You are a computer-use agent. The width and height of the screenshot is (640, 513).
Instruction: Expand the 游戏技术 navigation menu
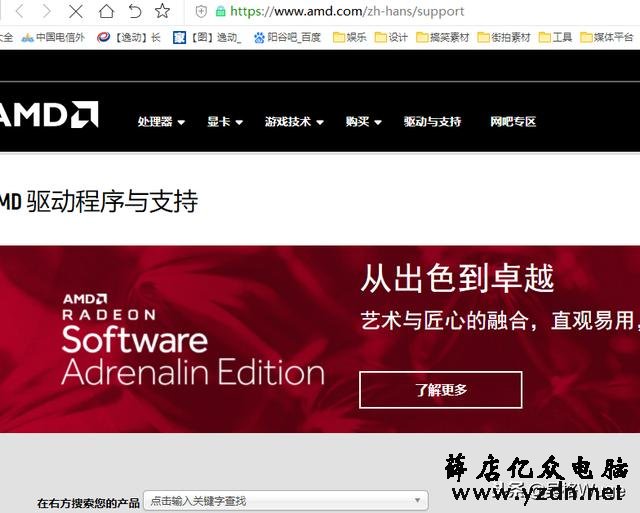294,122
